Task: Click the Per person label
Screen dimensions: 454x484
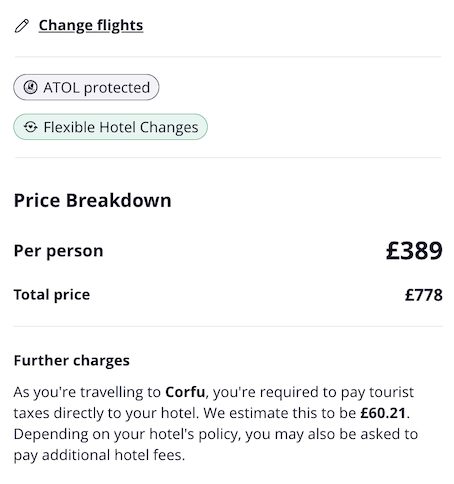Action: point(58,251)
